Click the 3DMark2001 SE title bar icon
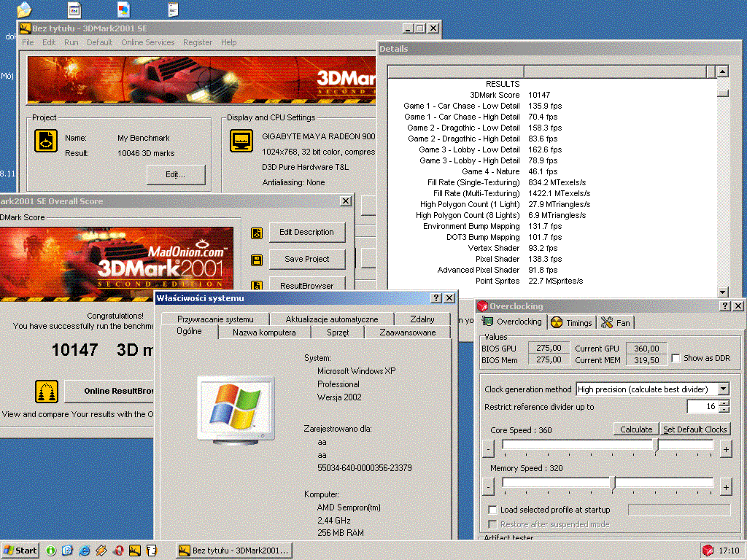Image resolution: width=747 pixels, height=560 pixels. 25,28
